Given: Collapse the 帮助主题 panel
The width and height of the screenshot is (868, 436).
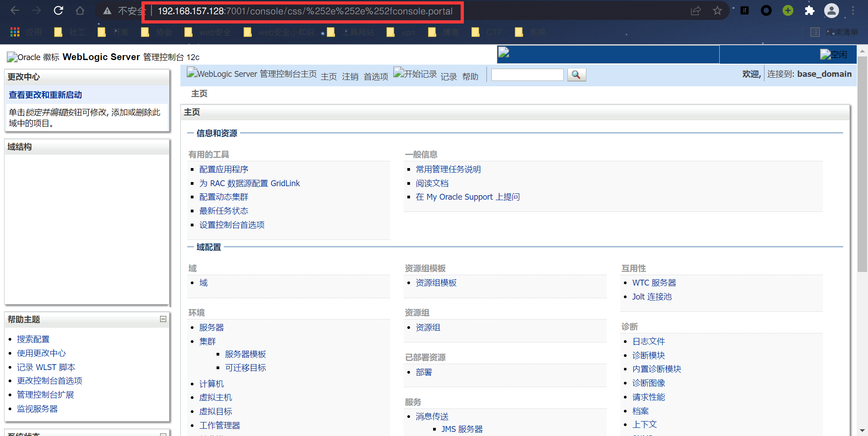Looking at the screenshot, I should click(163, 319).
